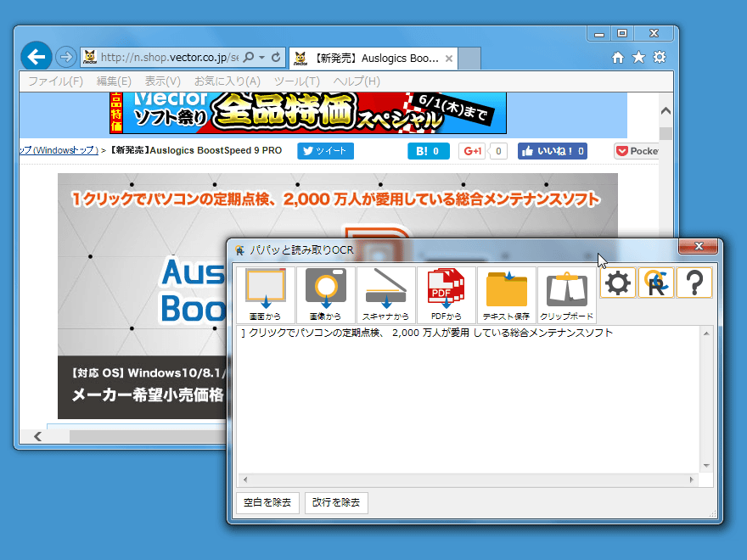Click 改行を除去 button
Viewport: 747px width, 560px height.
(336, 502)
